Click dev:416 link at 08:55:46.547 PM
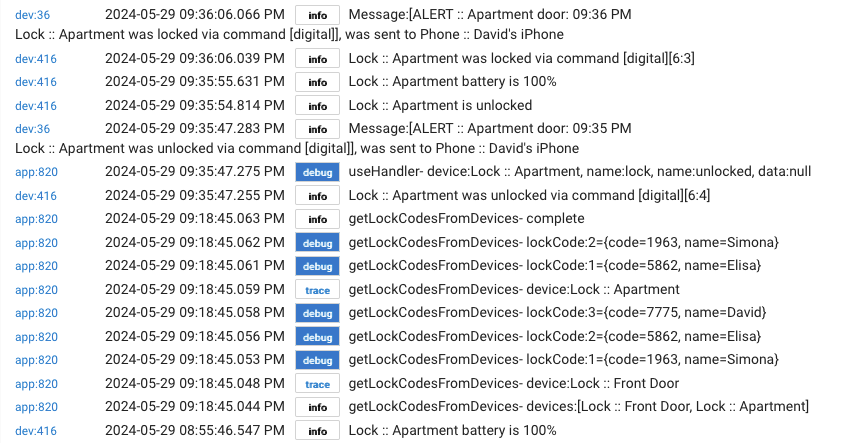This screenshot has width=855, height=443. 36,431
